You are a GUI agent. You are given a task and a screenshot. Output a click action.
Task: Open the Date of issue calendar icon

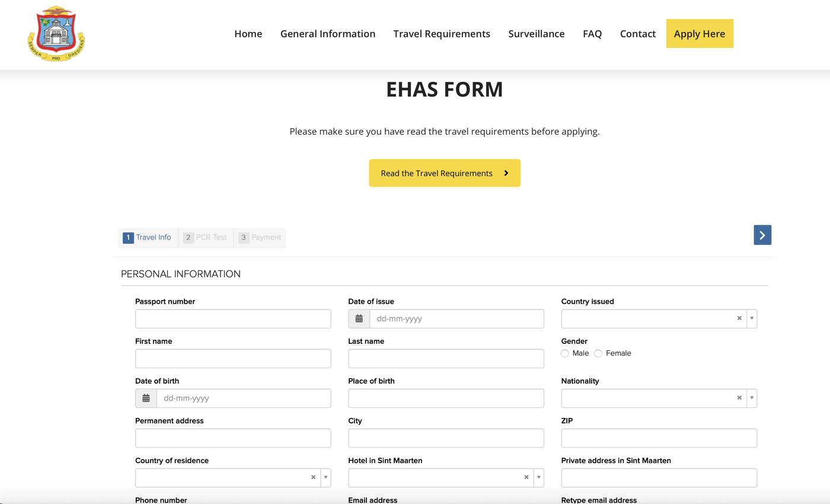[x=359, y=319]
